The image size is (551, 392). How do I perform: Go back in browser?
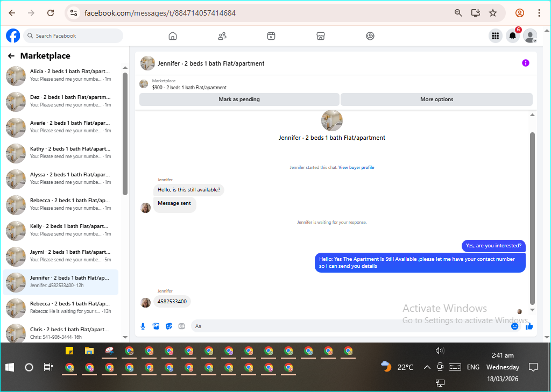point(12,13)
